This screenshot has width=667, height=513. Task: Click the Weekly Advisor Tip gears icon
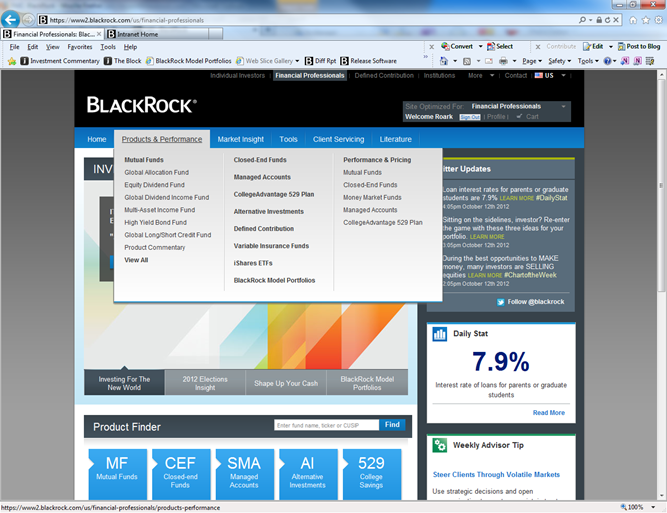439,445
